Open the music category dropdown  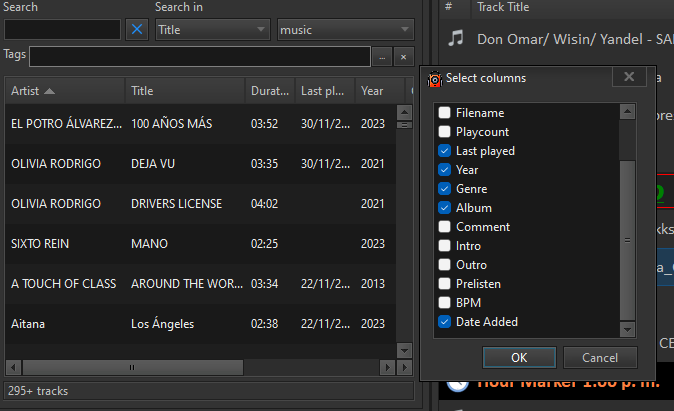click(345, 30)
